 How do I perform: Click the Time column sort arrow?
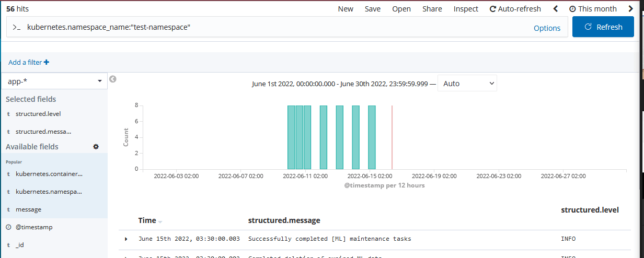tap(160, 221)
